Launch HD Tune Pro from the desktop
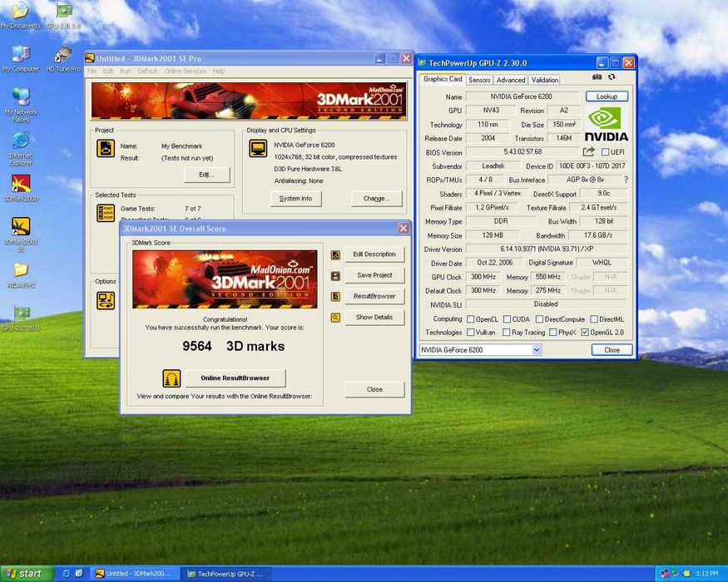 [x=63, y=58]
